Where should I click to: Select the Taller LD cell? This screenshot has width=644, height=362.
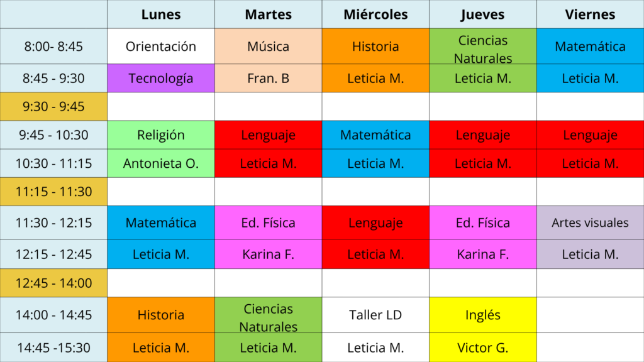point(375,315)
